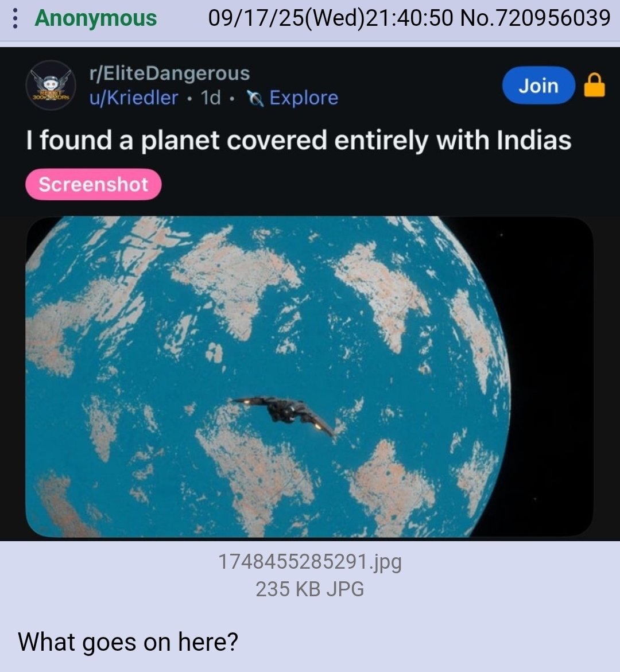This screenshot has height=672, width=620.
Task: Click the Join button
Action: [x=538, y=86]
